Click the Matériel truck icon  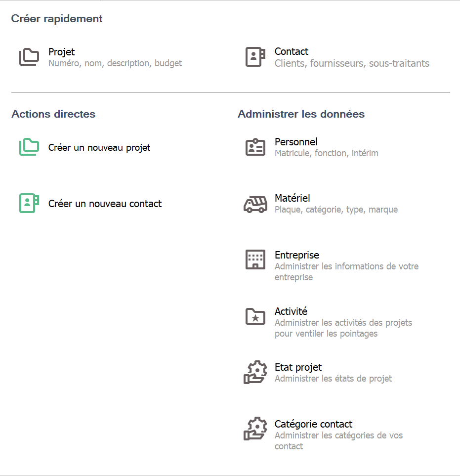click(x=255, y=204)
